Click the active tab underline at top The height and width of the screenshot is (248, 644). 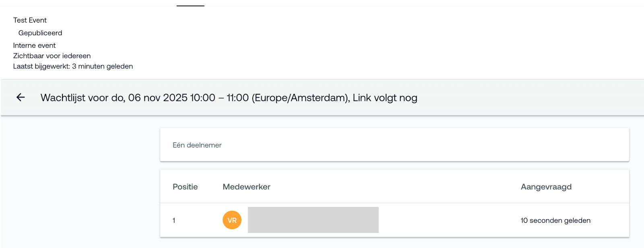[190, 6]
